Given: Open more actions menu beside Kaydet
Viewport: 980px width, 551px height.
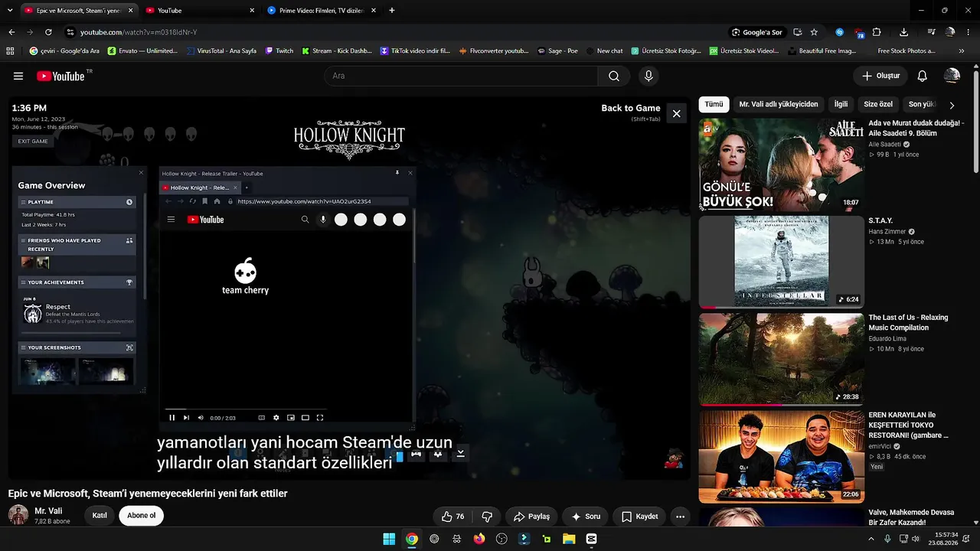Looking at the screenshot, I should click(x=680, y=517).
